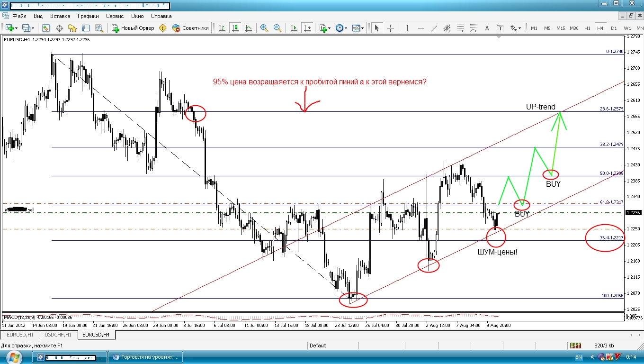Viewport: 644px width, 364px height.
Task: Open the Market Watch window
Action: (46, 28)
